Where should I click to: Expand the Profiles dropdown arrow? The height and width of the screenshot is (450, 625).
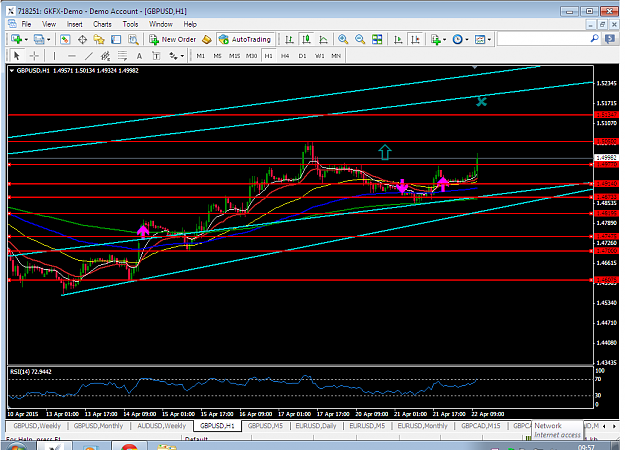[49, 39]
